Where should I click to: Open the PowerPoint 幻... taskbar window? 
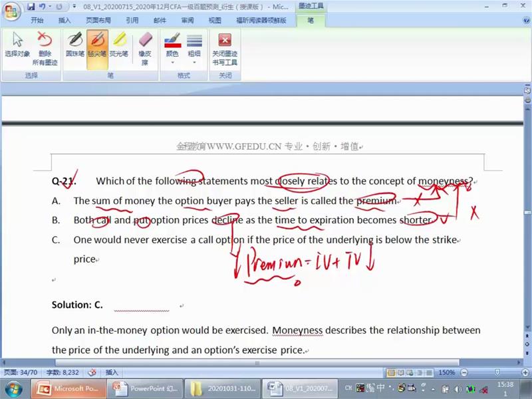145,389
